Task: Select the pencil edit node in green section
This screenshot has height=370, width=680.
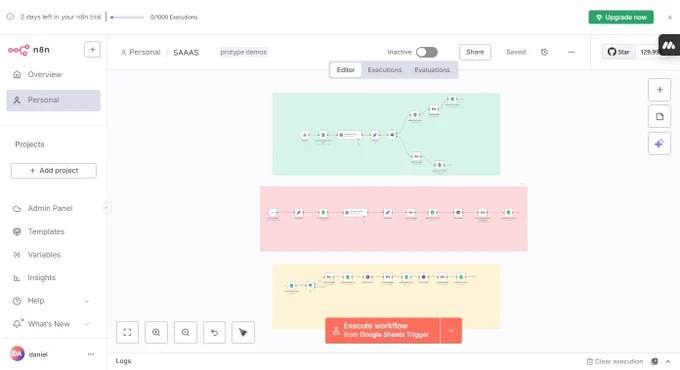Action: coord(375,135)
